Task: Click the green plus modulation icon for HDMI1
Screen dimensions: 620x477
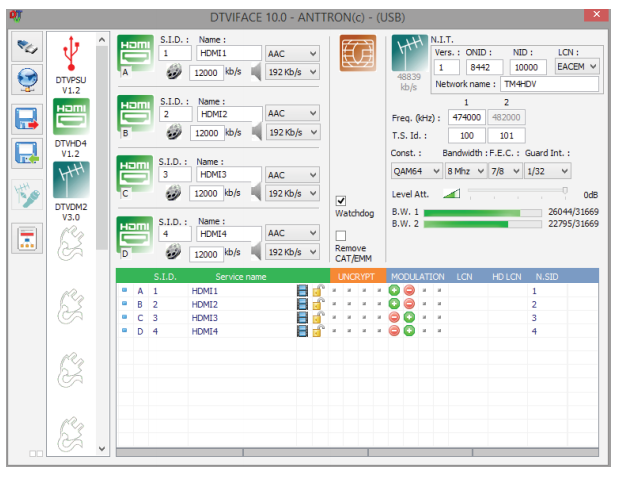Action: 394,290
